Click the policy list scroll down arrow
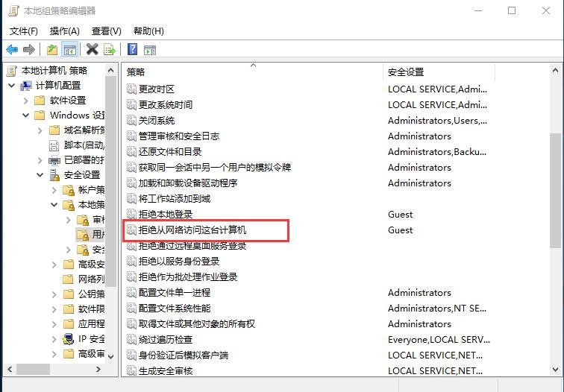Screen dimensions: 564x392 pos(555,369)
